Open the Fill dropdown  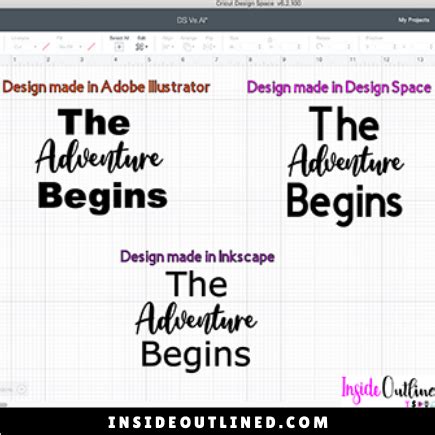69,47
